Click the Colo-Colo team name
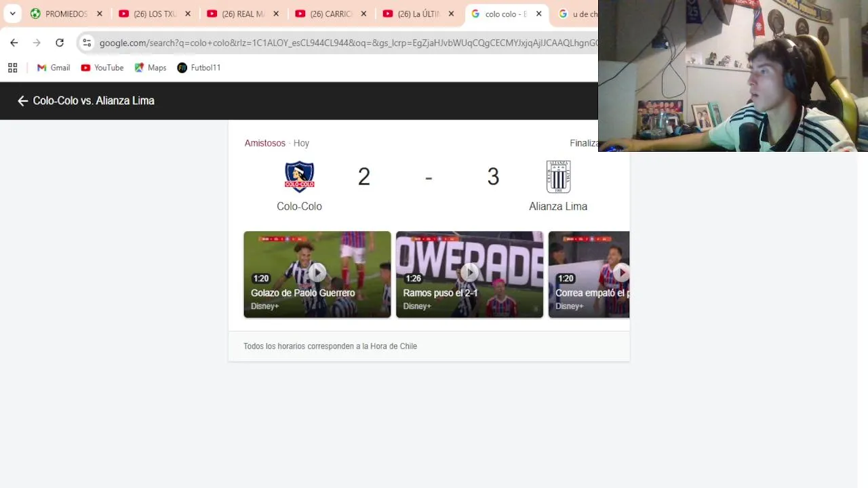The image size is (868, 488). [x=299, y=206]
